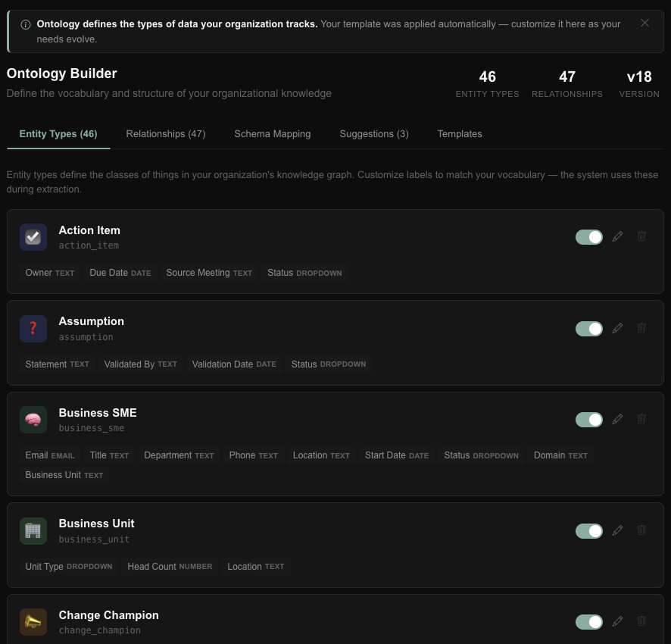Image resolution: width=671 pixels, height=644 pixels.
Task: Click the Domain TEXT field tag
Action: [560, 455]
